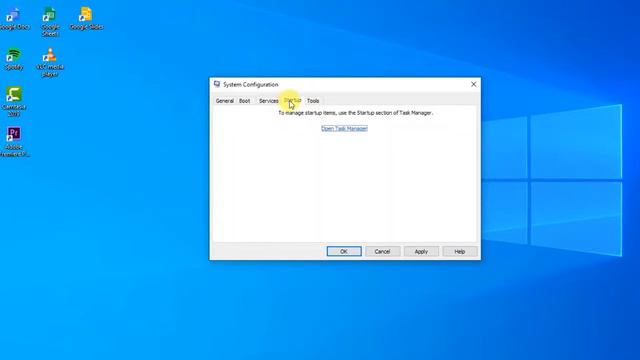Switch to the General tab
640x360 pixels.
coord(224,101)
